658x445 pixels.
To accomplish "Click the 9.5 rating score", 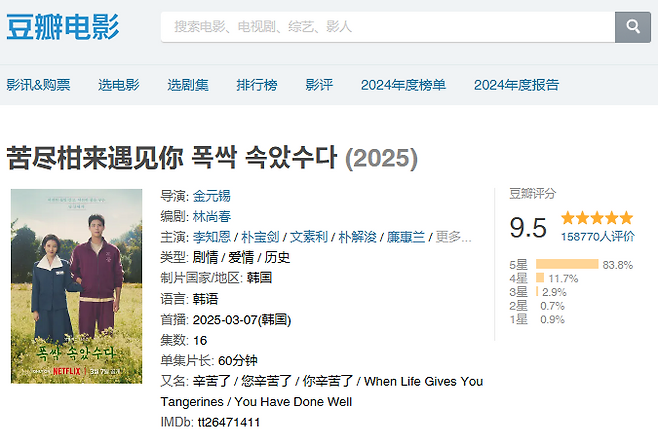I will coord(528,228).
